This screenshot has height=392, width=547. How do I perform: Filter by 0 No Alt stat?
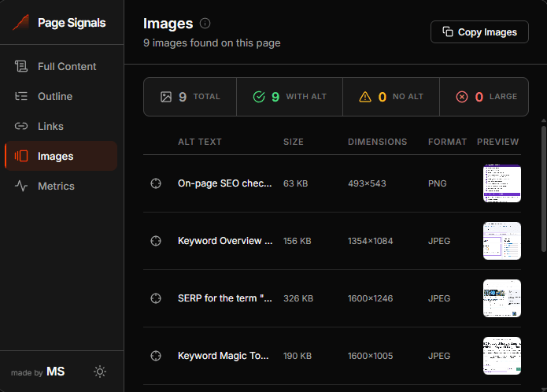point(391,97)
